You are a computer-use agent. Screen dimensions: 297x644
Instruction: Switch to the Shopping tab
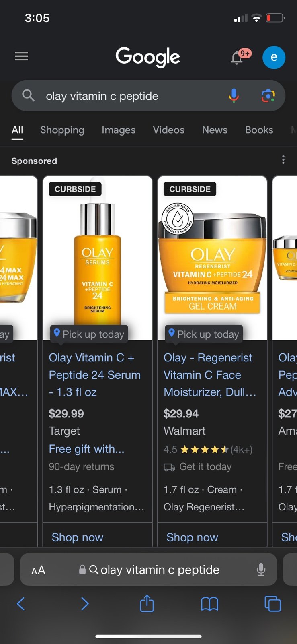point(62,130)
